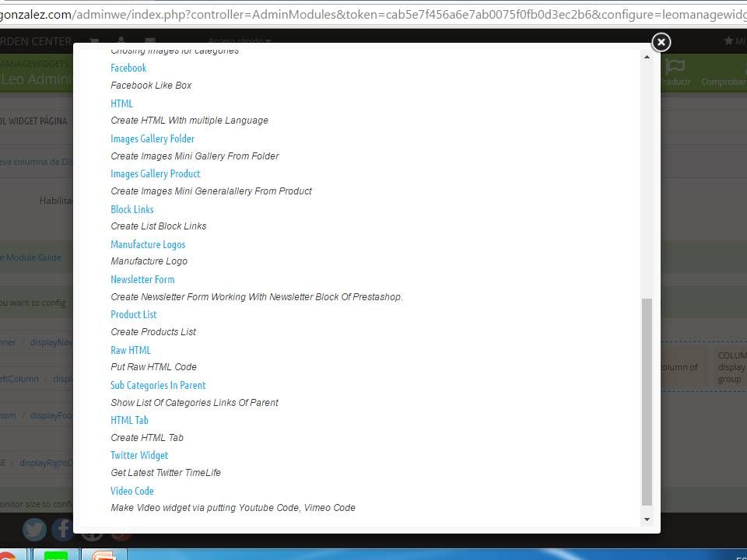Select the HTML Tab widget
Viewport: 747px width, 560px height.
(129, 421)
